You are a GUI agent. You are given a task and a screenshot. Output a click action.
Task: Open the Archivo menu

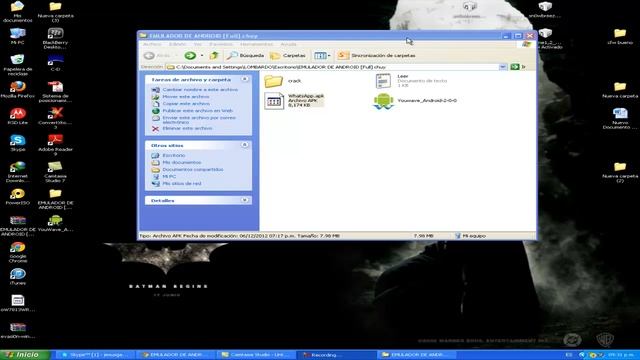[152, 44]
